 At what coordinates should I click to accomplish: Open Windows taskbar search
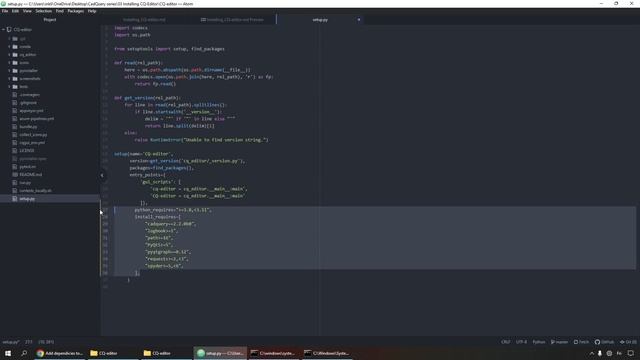(x=24, y=353)
